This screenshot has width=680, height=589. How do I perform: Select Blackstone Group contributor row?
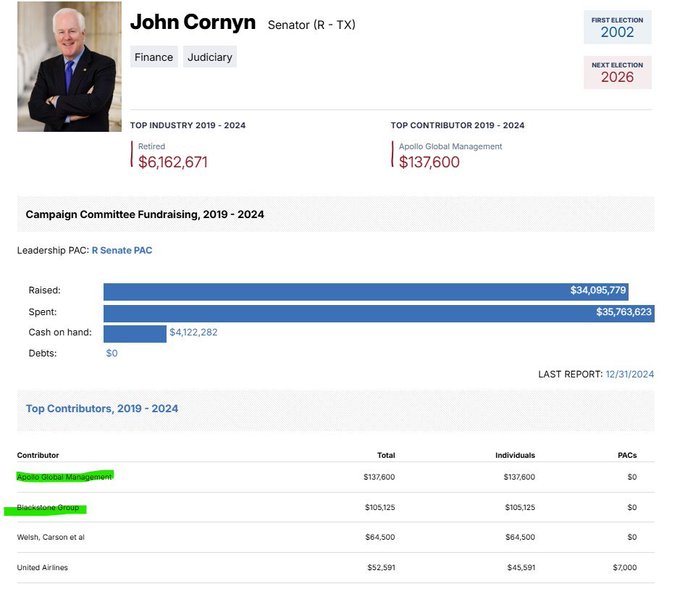(x=47, y=508)
